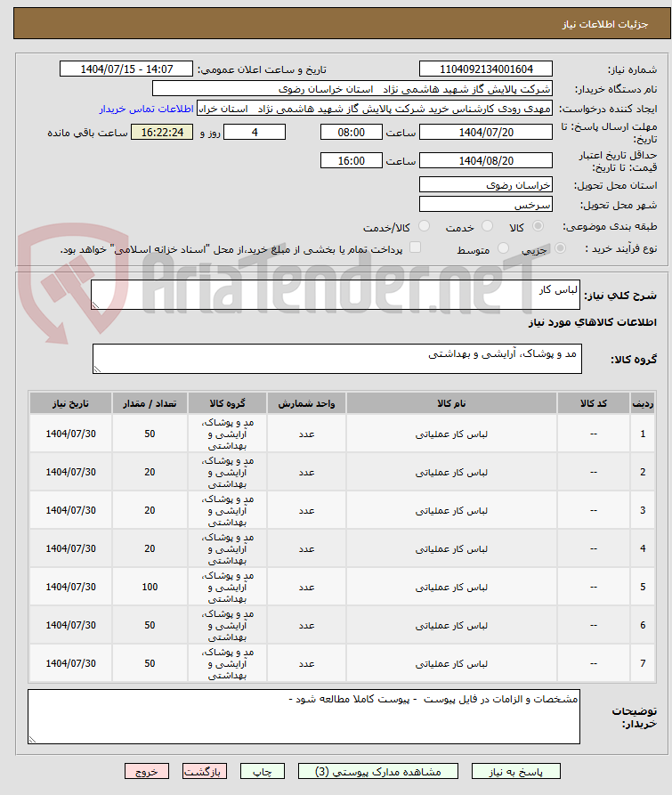Click the ردیف column header
This screenshot has height=795, width=672.
click(643, 403)
